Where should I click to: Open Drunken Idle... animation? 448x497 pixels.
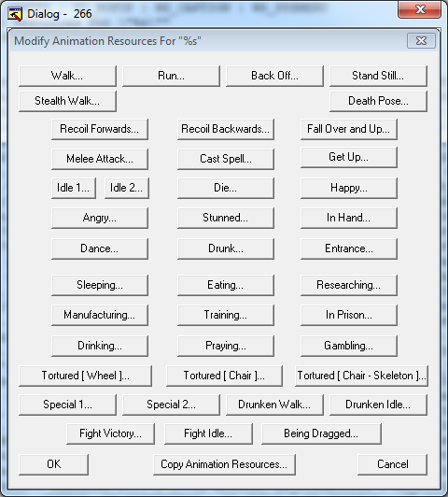click(x=378, y=405)
